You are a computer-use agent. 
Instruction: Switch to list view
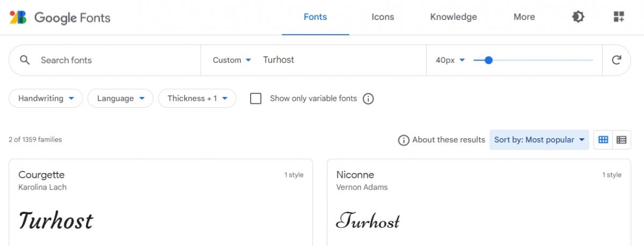[x=621, y=140]
